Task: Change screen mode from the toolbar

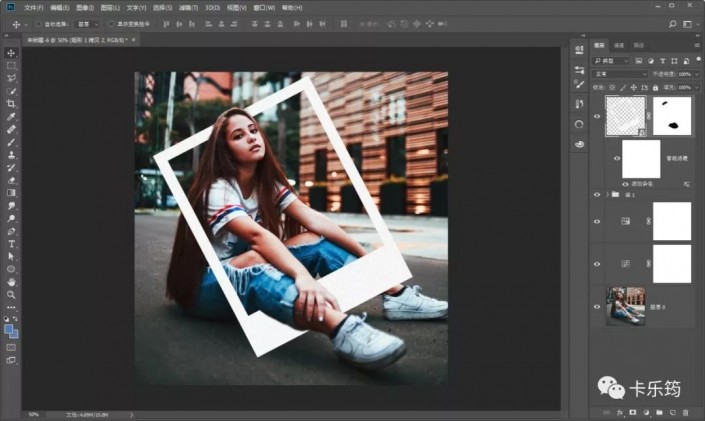Action: [11, 360]
